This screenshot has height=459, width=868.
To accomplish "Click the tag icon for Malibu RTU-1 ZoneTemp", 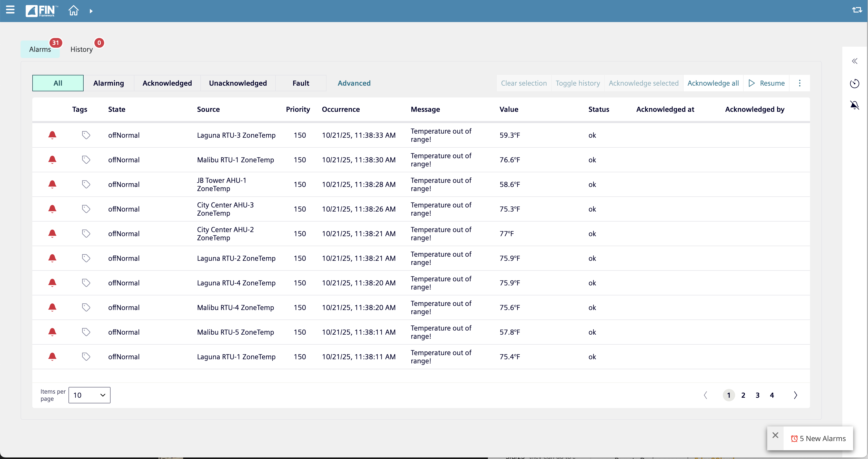I will (x=86, y=160).
